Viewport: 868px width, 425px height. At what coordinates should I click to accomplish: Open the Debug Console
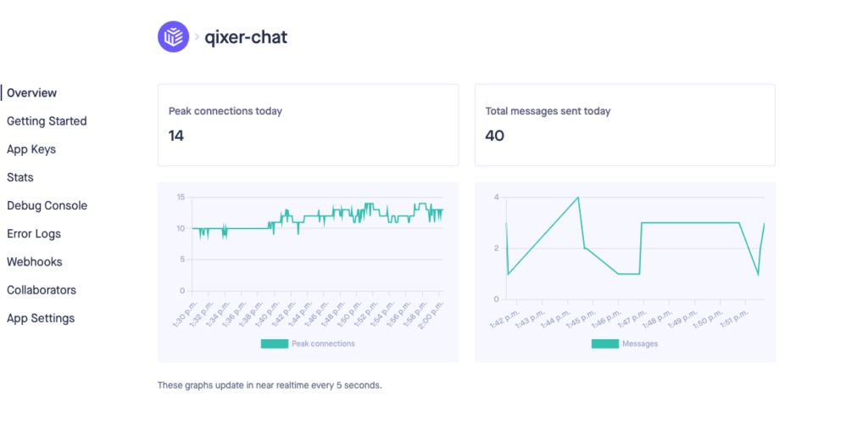click(47, 205)
